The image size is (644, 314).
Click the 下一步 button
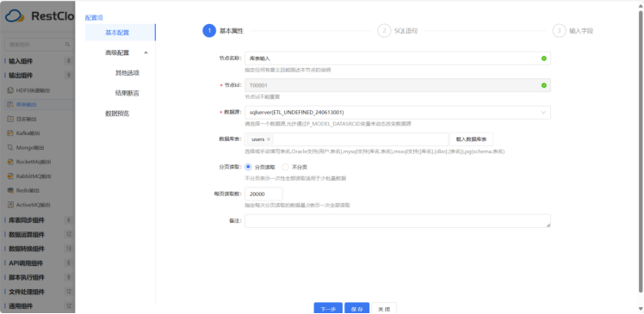(x=328, y=309)
